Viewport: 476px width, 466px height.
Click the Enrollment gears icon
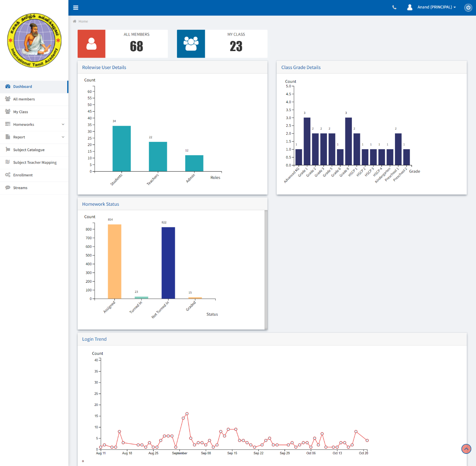[8, 175]
